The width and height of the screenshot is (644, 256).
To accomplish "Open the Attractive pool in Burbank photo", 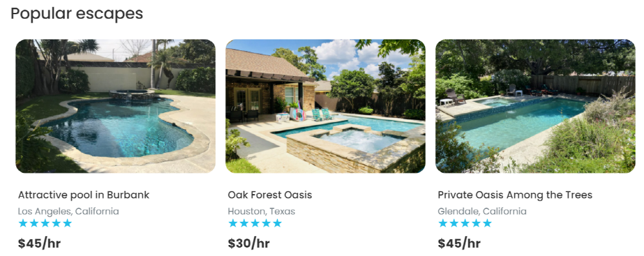I will pos(115,106).
